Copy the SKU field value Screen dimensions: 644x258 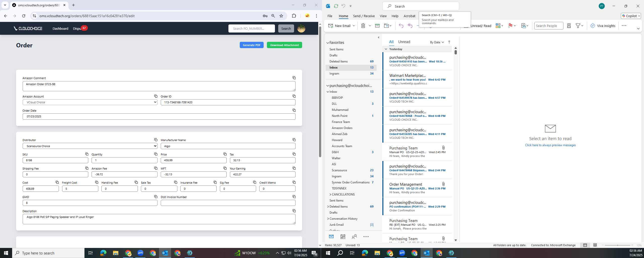[87, 154]
